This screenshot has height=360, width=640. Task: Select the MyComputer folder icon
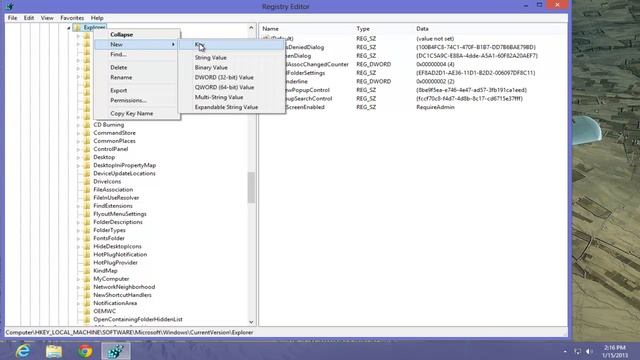[87, 279]
